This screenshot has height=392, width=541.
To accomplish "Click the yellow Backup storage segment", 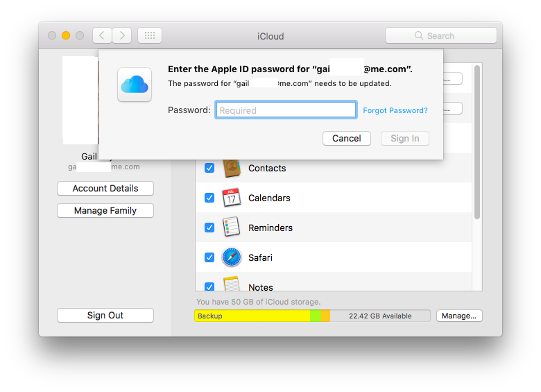I will pos(252,316).
